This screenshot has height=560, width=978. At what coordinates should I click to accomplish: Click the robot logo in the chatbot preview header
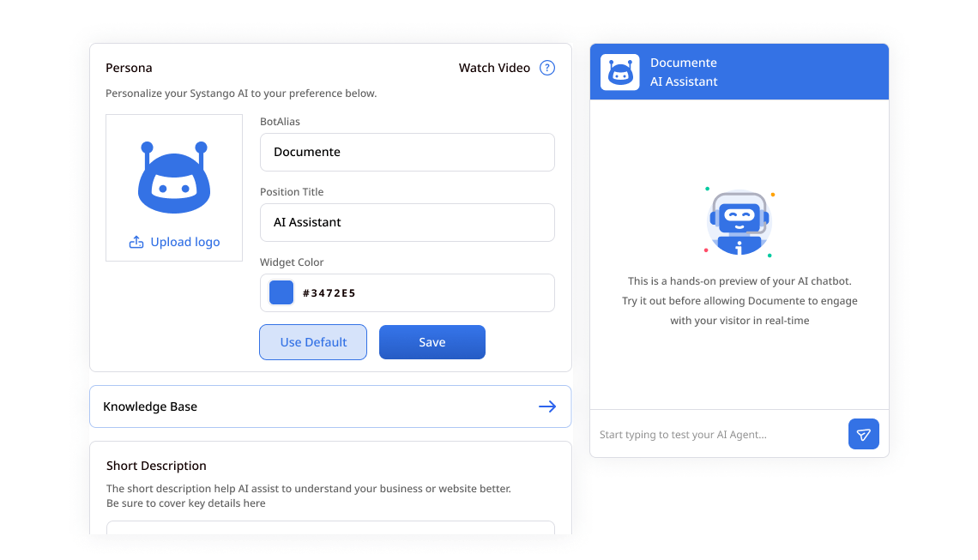619,72
